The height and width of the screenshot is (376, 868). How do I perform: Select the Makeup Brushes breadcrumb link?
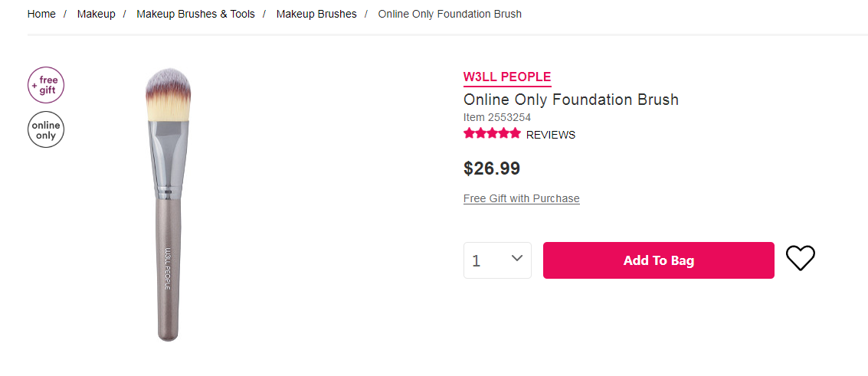click(316, 15)
